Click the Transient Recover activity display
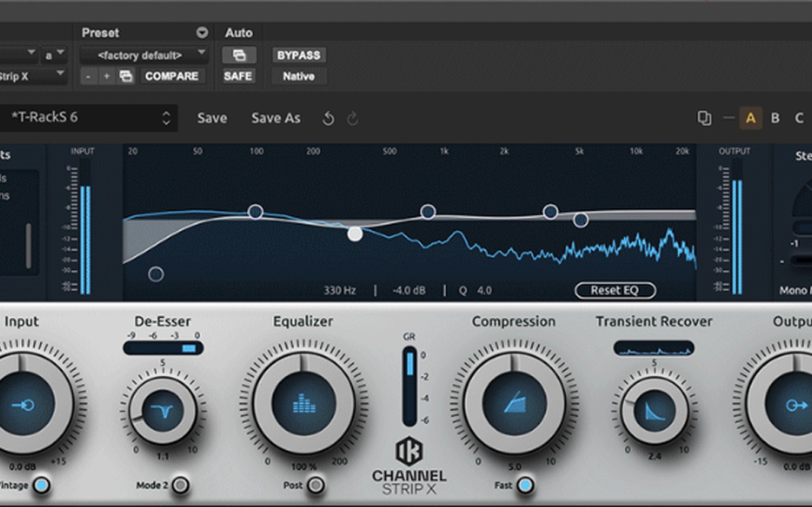 pos(654,348)
